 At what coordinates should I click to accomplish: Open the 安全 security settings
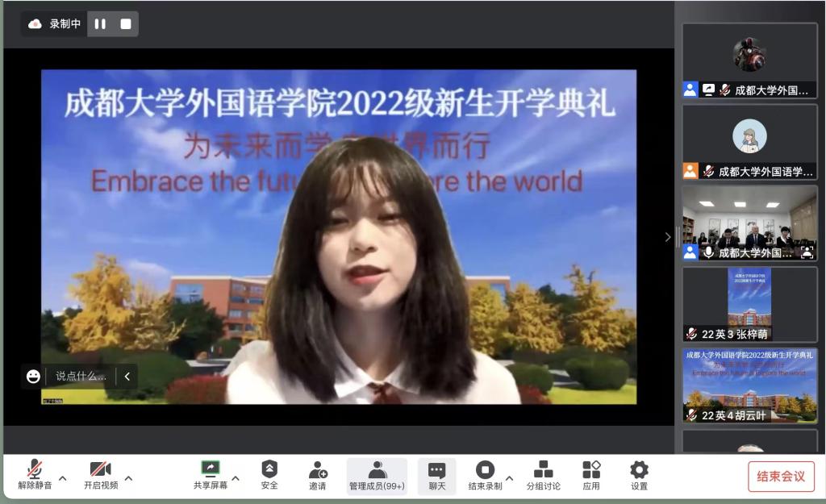[x=269, y=475]
